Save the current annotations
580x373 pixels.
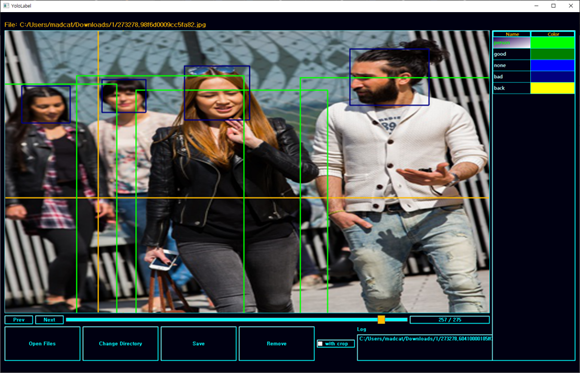coord(199,343)
